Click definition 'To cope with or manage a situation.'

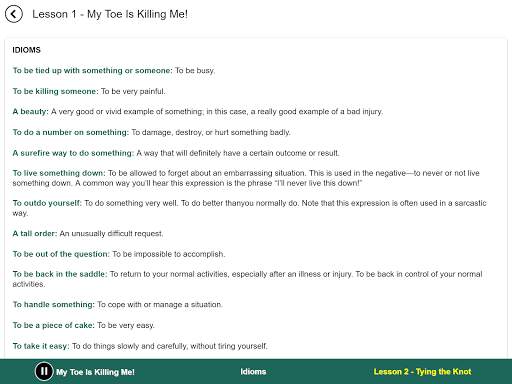160,305
